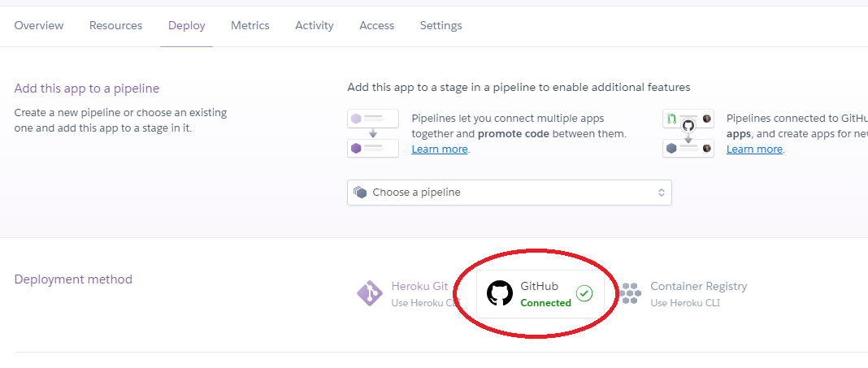Open the Settings tab

[441, 25]
